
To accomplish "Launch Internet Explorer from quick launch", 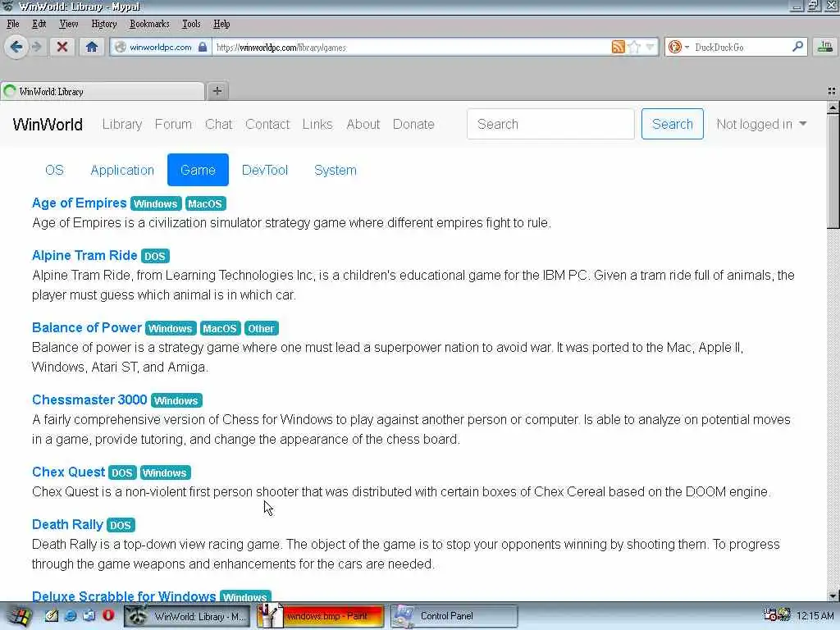I will [x=71, y=615].
